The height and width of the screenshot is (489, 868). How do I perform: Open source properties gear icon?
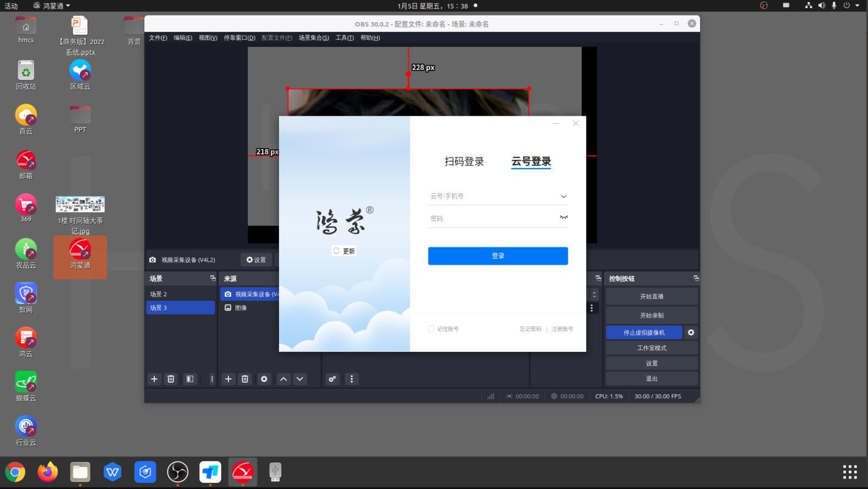tap(264, 379)
